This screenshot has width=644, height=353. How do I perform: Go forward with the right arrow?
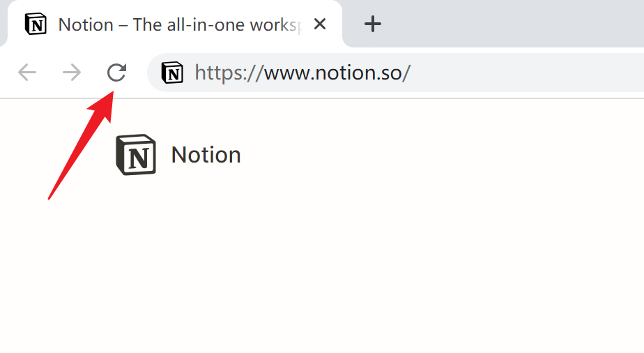tap(72, 73)
